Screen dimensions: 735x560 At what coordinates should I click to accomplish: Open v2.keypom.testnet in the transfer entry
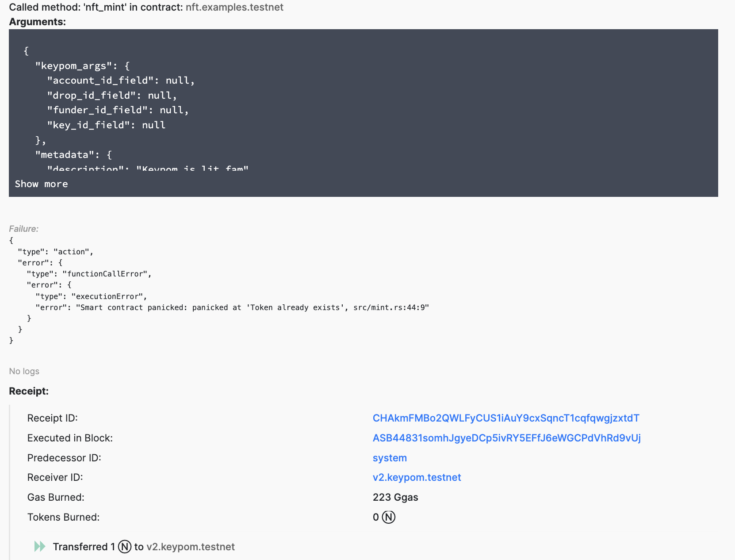pos(190,547)
